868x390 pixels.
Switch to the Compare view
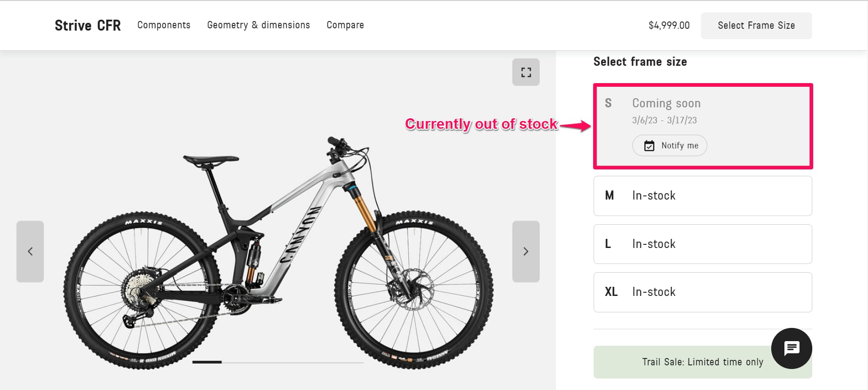[345, 25]
